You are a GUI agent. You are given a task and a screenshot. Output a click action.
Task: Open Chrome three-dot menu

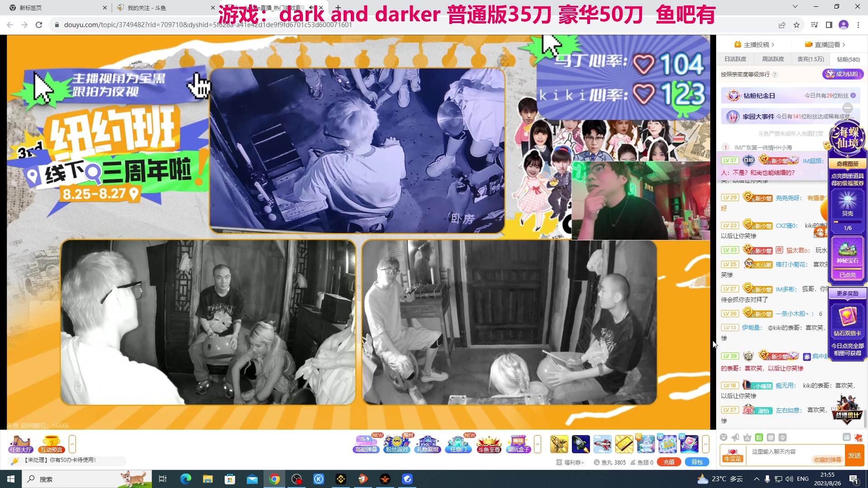pos(858,25)
